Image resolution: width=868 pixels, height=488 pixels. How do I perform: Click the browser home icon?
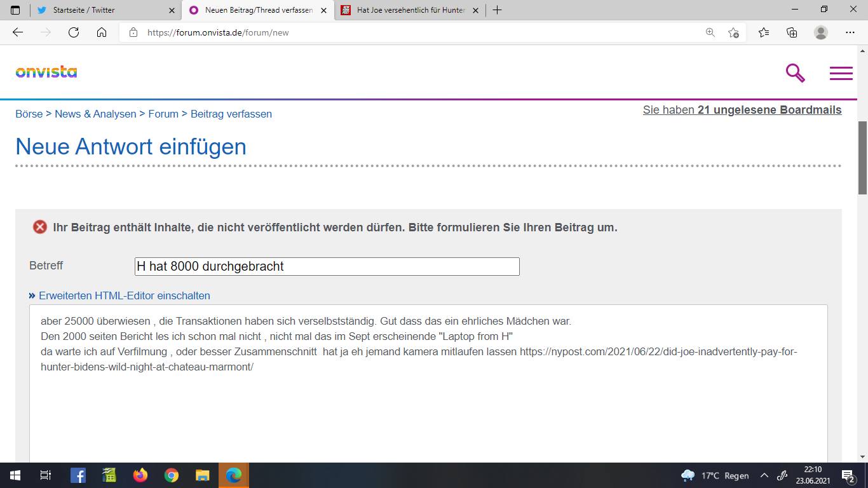click(x=102, y=32)
